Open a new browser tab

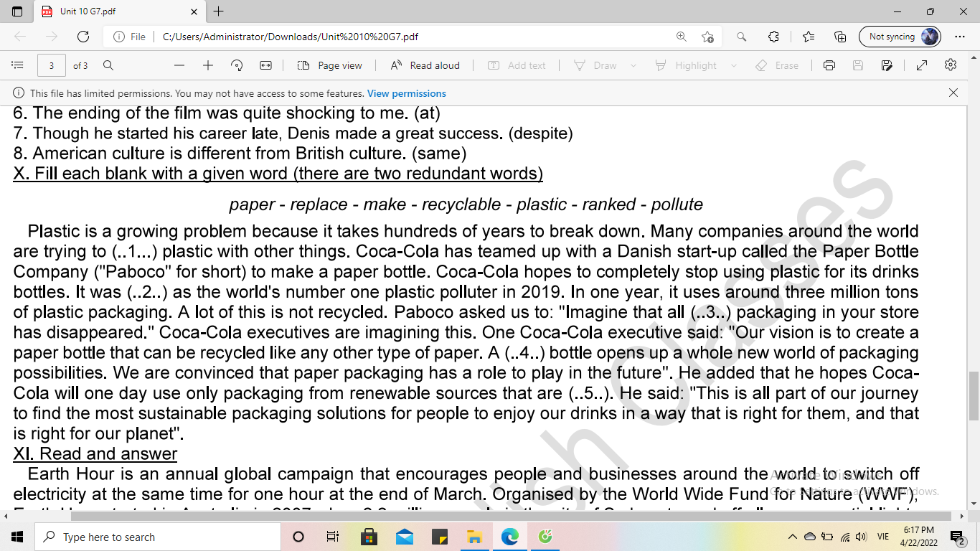pos(219,11)
